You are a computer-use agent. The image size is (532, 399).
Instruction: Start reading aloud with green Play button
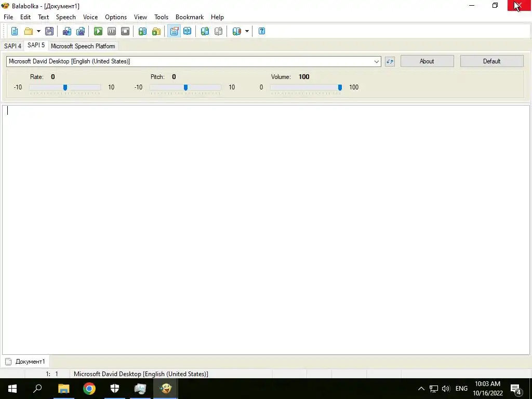tap(98, 31)
